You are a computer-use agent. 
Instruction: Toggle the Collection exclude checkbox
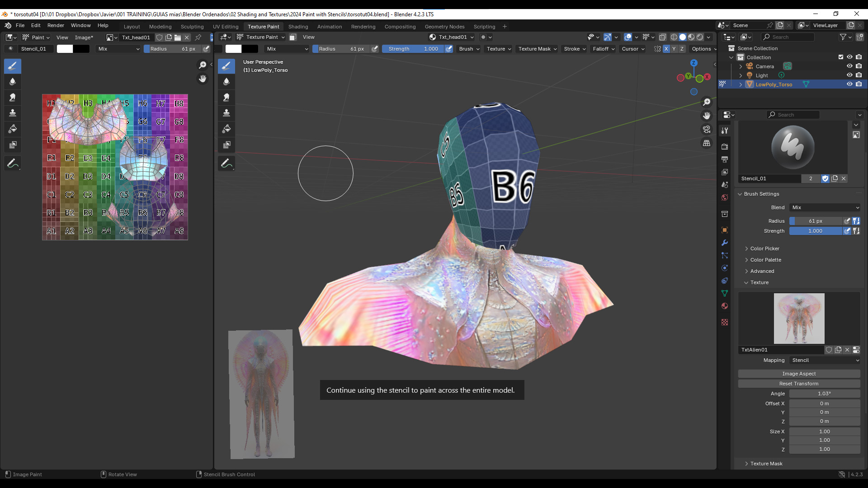tap(841, 57)
